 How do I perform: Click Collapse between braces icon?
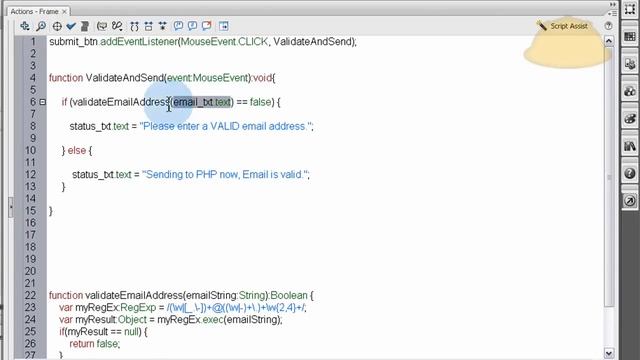134,26
